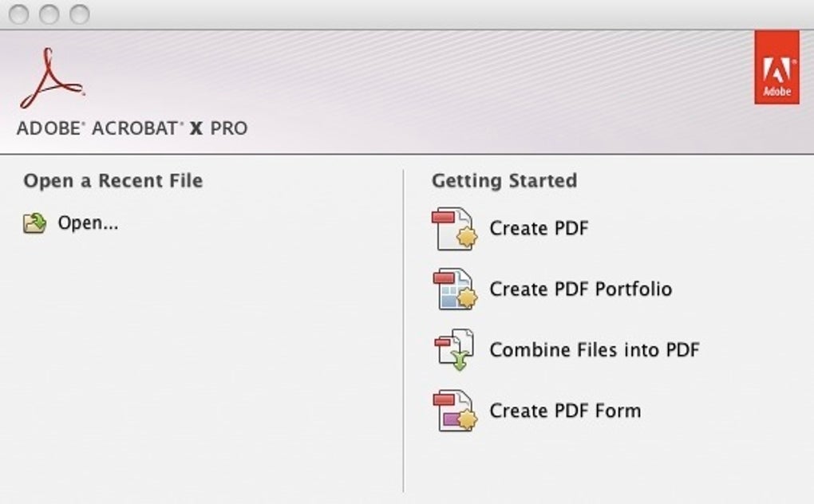
Task: Click the ADOBE ACROBAT X PRO title text
Action: tap(130, 128)
